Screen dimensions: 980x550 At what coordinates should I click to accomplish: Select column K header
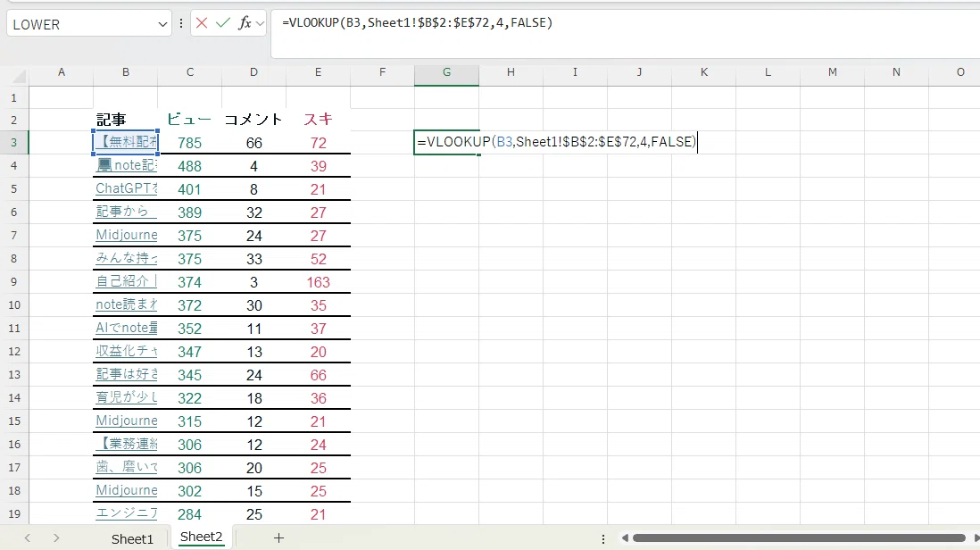[703, 72]
